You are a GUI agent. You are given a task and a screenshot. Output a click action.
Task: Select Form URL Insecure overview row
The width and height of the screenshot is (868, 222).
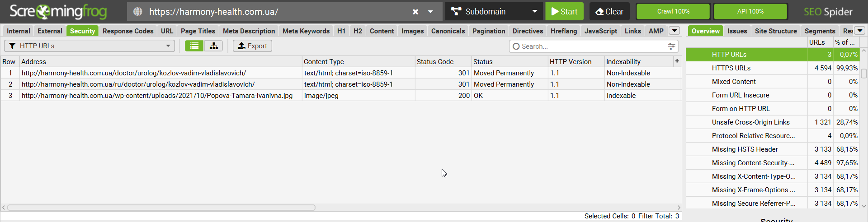click(772, 95)
